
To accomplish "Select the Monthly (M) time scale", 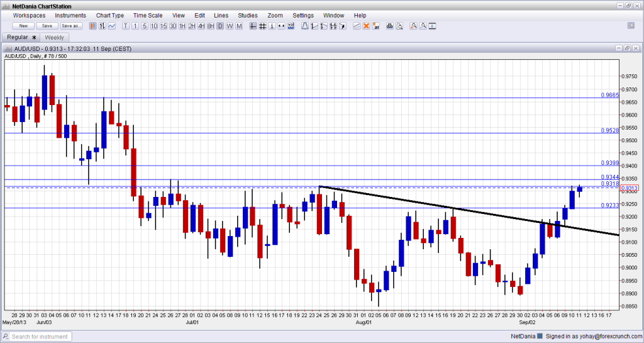I will [x=239, y=26].
